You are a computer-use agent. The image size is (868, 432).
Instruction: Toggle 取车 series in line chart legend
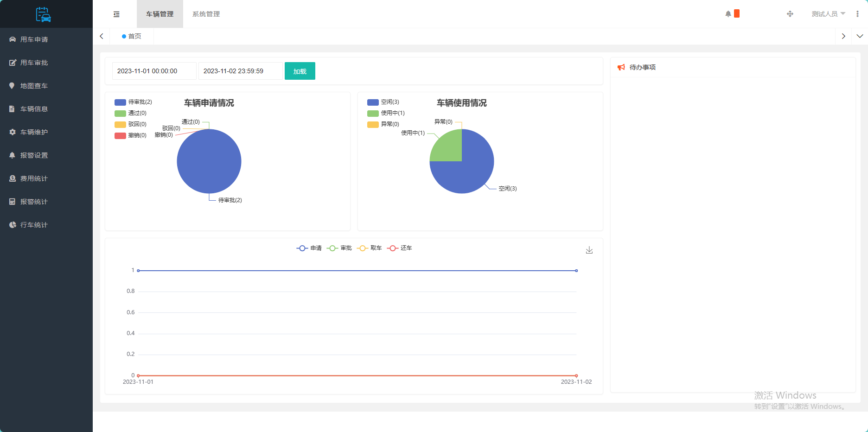tap(370, 248)
